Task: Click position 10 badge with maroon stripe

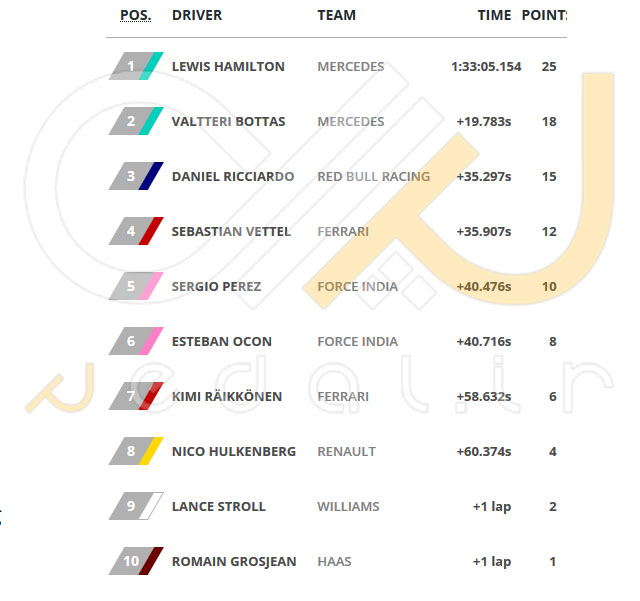Action: click(x=136, y=561)
